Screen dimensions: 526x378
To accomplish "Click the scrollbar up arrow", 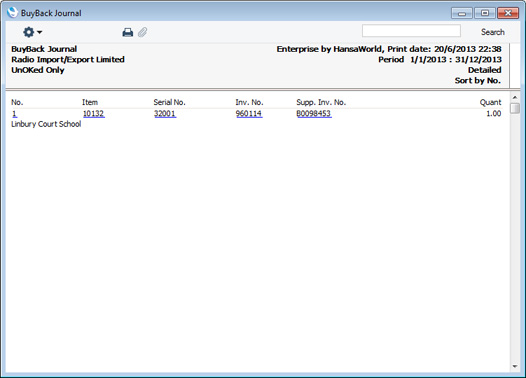I will [515, 97].
